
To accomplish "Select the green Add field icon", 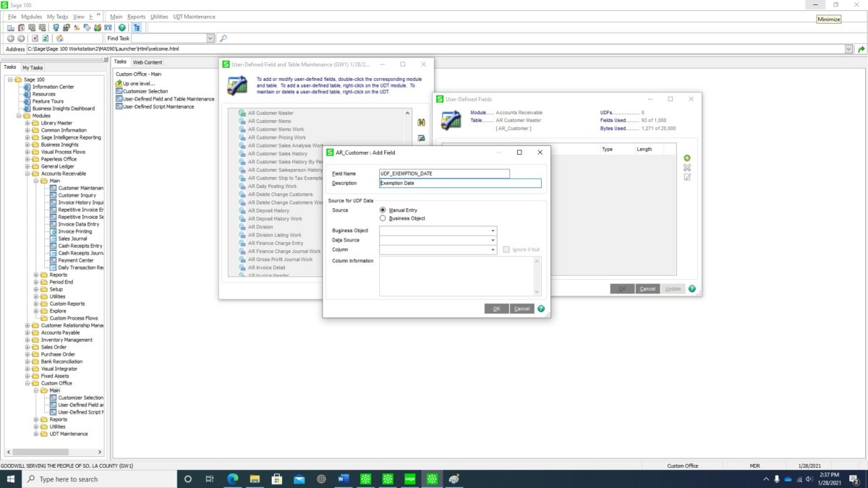I will tap(686, 158).
